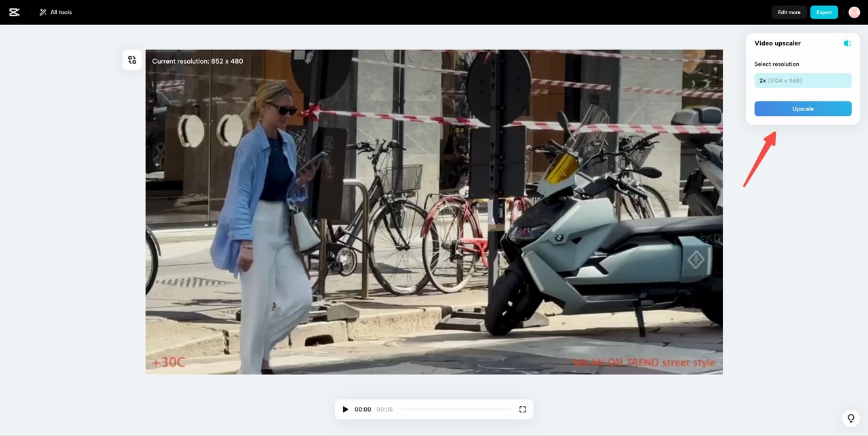Enter fullscreen video mode
This screenshot has width=868, height=436.
click(522, 410)
